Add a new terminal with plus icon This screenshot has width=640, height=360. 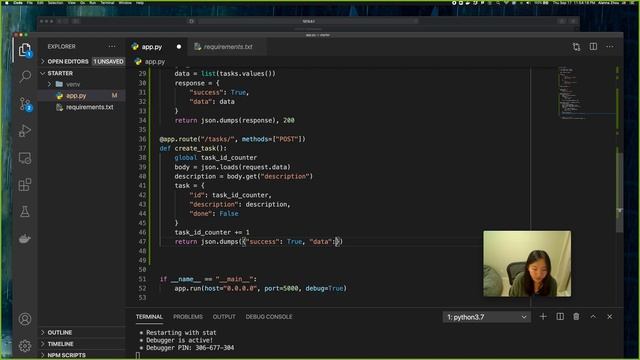pyautogui.click(x=543, y=317)
